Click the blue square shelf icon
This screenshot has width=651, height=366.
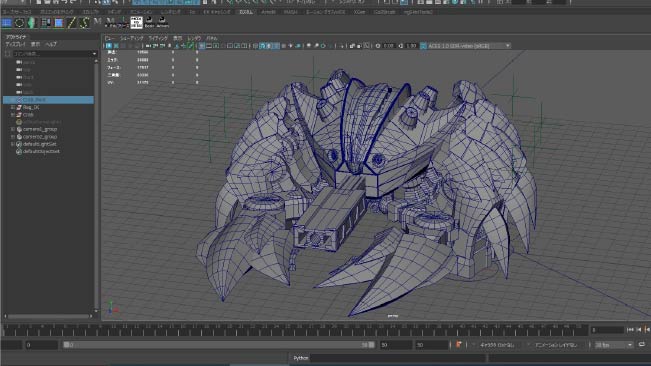[x=58, y=23]
